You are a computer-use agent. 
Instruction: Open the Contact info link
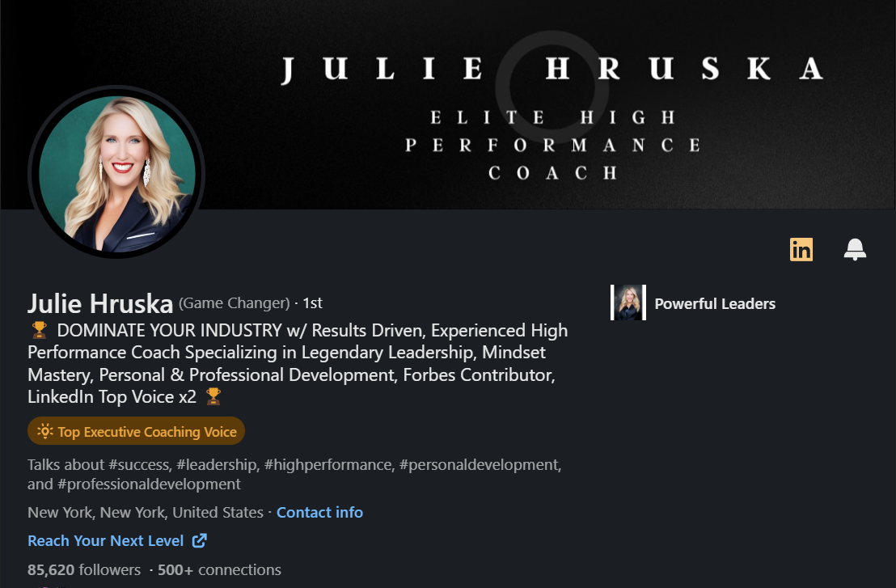pos(319,512)
